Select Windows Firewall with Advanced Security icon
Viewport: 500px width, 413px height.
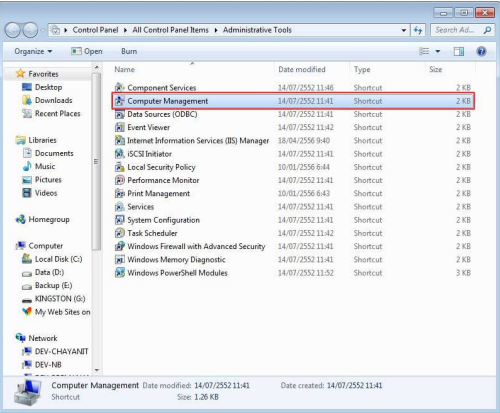click(x=120, y=246)
